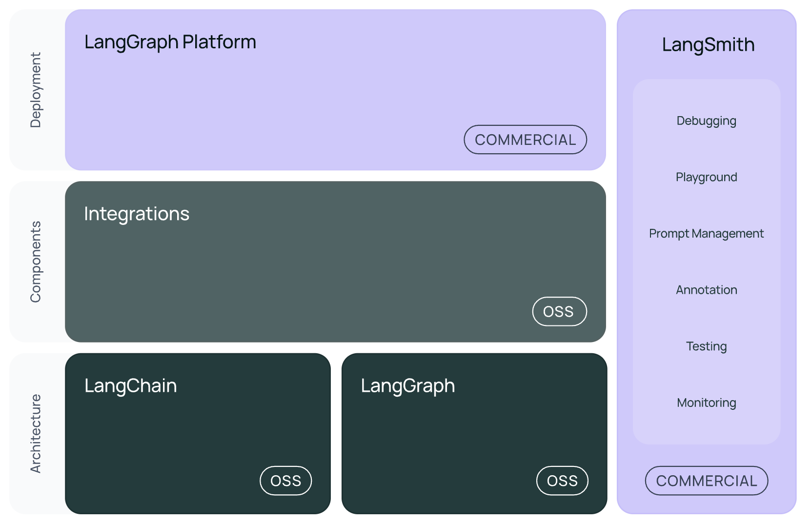
Task: Click the Components row label
Action: (36, 262)
